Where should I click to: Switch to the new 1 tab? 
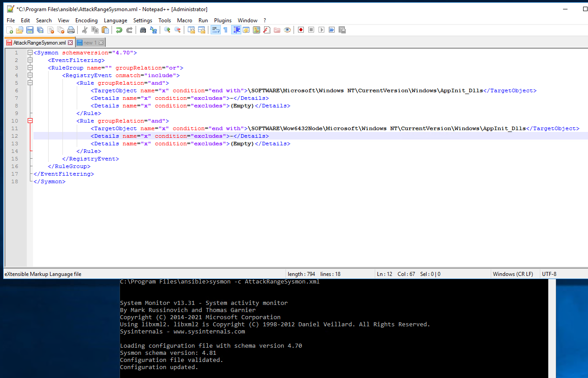pyautogui.click(x=90, y=43)
